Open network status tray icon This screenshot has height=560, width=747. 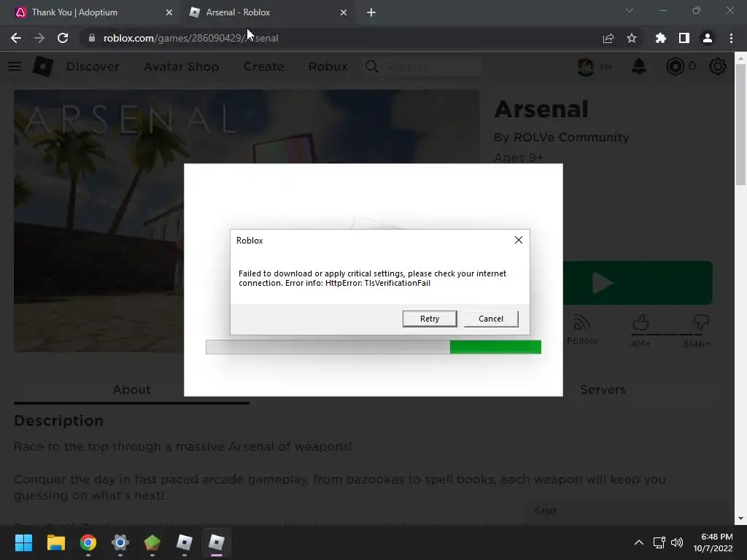659,542
